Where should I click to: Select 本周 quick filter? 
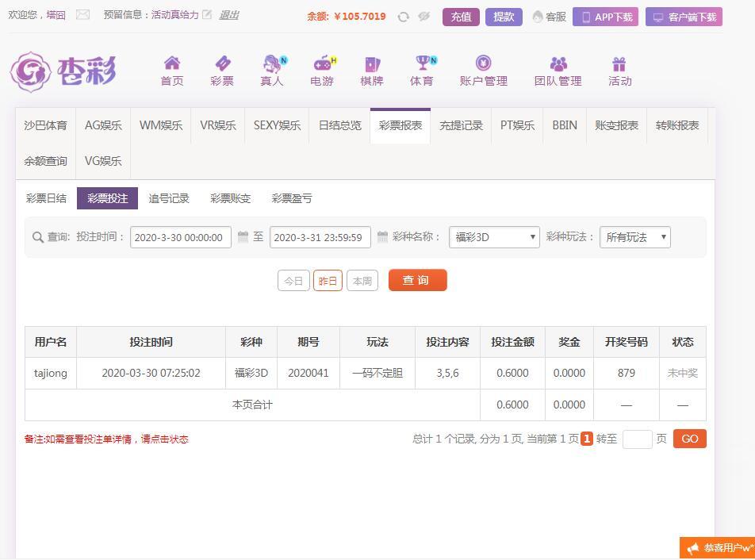click(362, 281)
